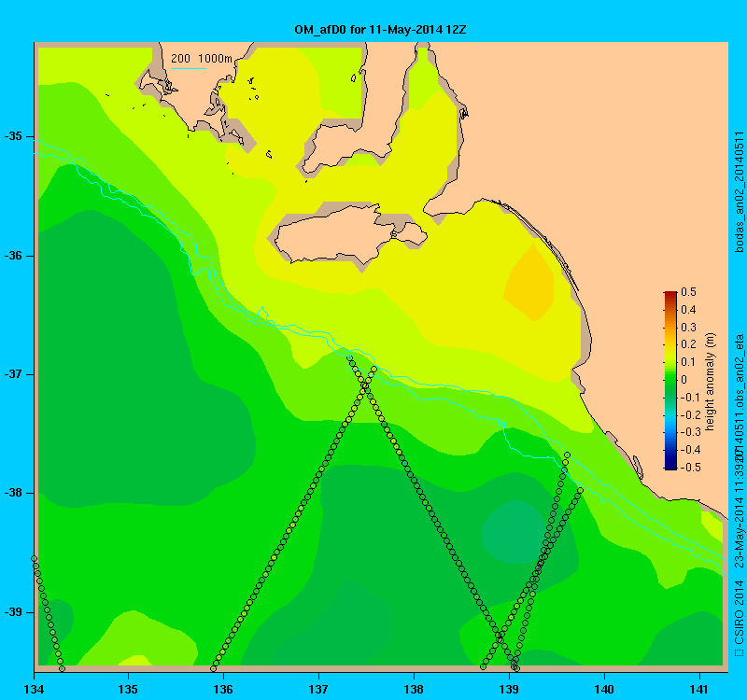Viewport: 747px width, 700px height.
Task: Click the colorbar label 0.3
Action: point(689,328)
